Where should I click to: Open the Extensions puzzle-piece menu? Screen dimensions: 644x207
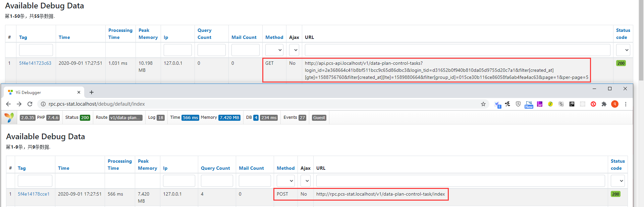(x=604, y=104)
